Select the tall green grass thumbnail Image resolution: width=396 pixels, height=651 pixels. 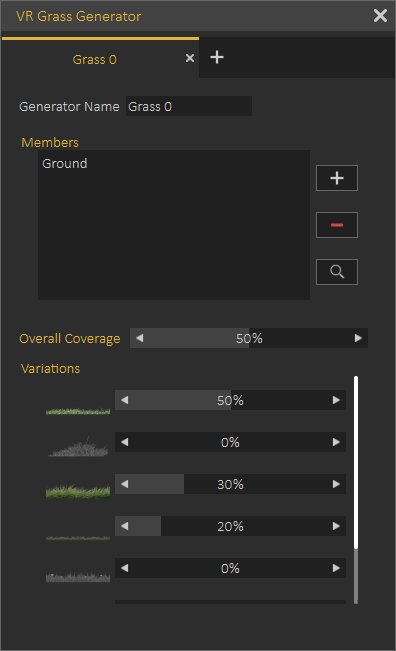(78, 491)
